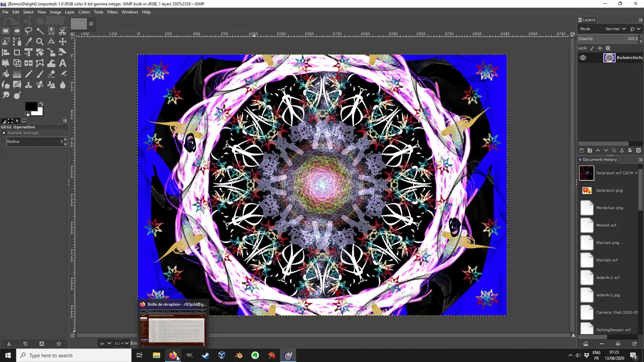Open the layer Mode Normal dropdown
This screenshot has height=362, width=644.
coord(603,29)
